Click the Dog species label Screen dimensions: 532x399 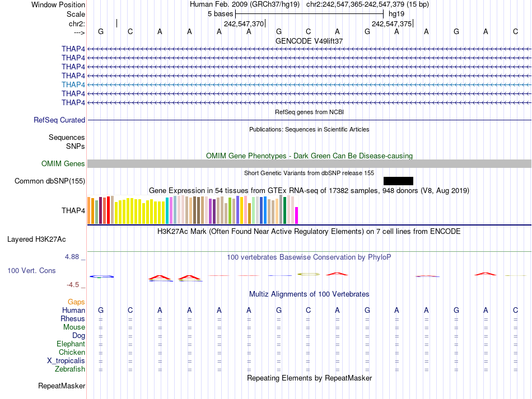pos(79,336)
